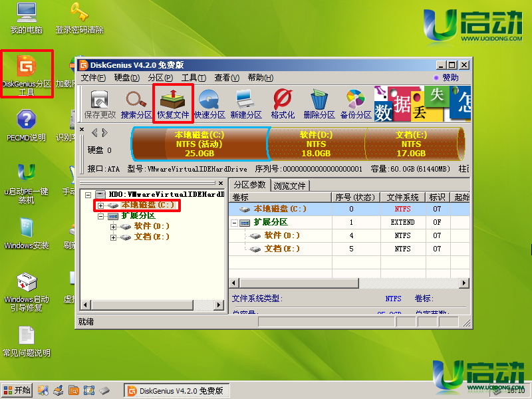Collapse 扩展分区 row in the partition table
Viewport: 532px width, 399px height.
[234, 223]
